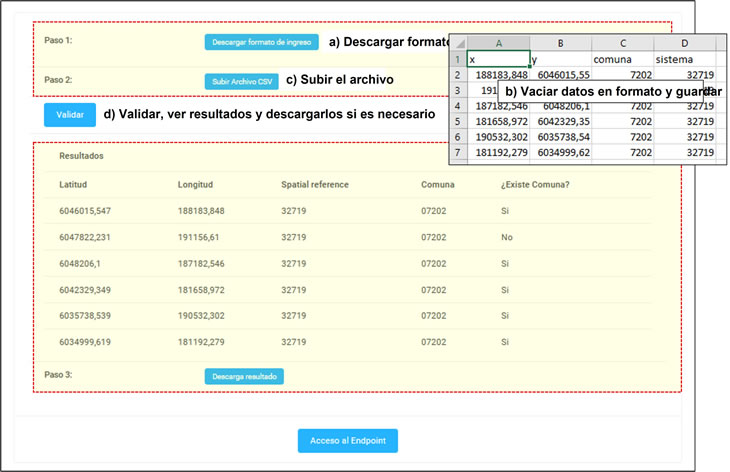This screenshot has width=730, height=472.
Task: Click the spreadsheet select-all corner box
Action: [x=457, y=43]
